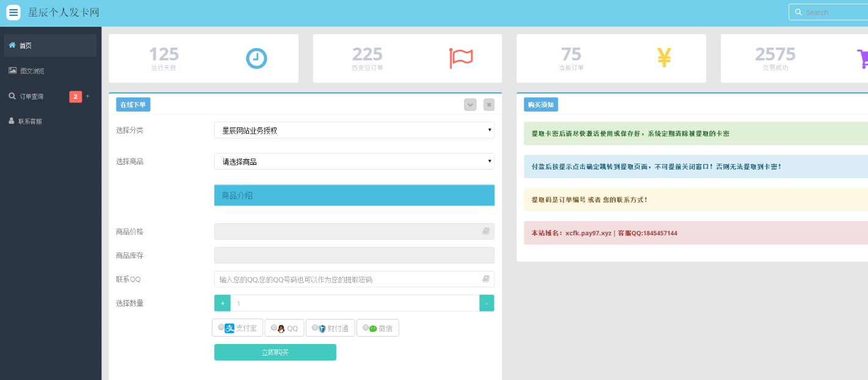Screen dimensions: 868x380
Task: Click the 商品库存 field
Action: coord(354,255)
